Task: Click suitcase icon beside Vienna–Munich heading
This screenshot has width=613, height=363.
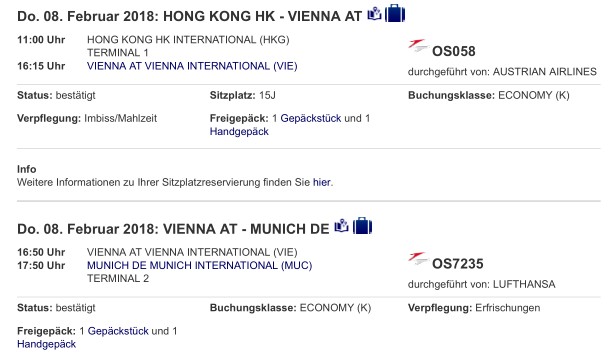Action: [x=362, y=226]
